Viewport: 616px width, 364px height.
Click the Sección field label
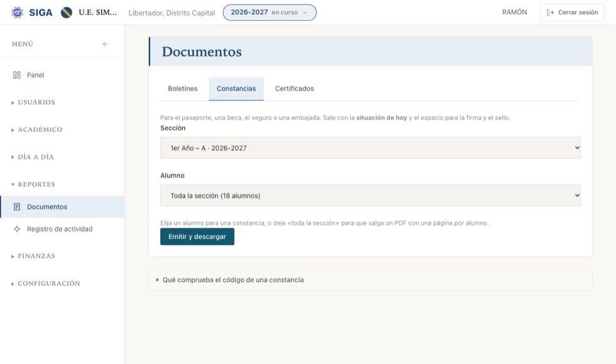point(173,128)
